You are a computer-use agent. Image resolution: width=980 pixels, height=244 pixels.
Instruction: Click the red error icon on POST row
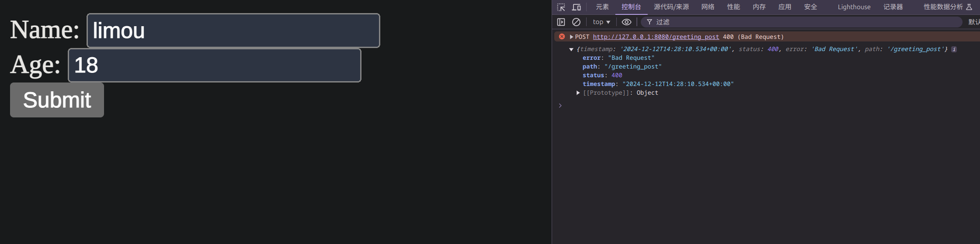click(562, 37)
